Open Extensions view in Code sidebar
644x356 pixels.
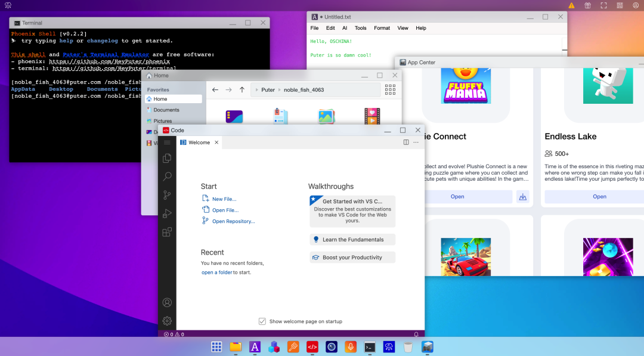pos(167,232)
